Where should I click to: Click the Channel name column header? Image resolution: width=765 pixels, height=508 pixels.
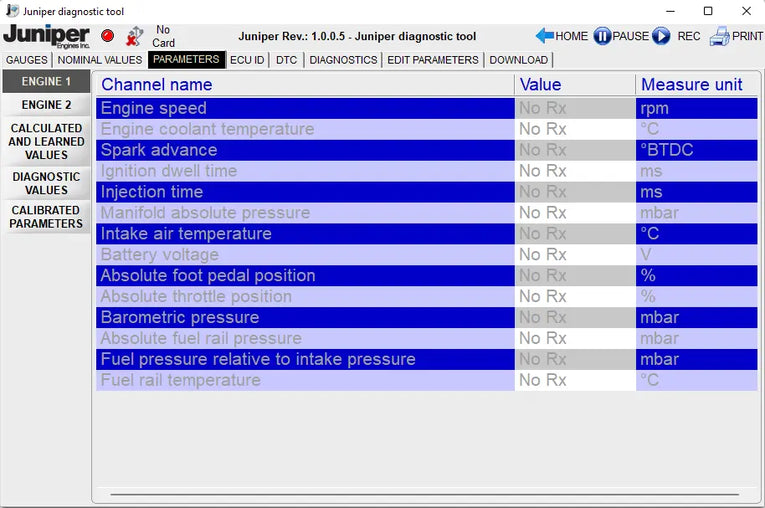(x=305, y=85)
